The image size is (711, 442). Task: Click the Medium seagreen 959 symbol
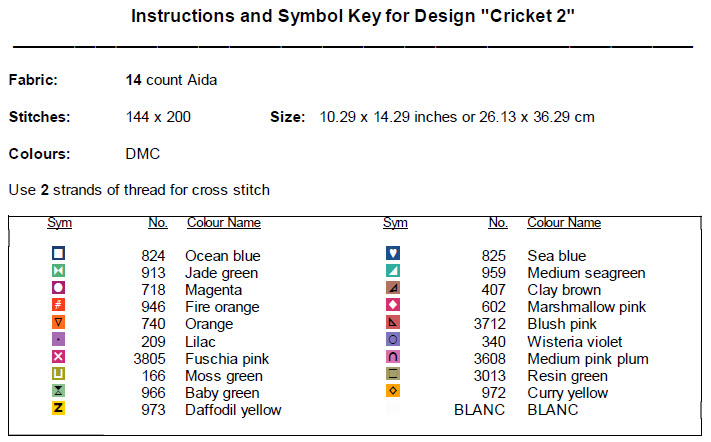pyautogui.click(x=393, y=271)
